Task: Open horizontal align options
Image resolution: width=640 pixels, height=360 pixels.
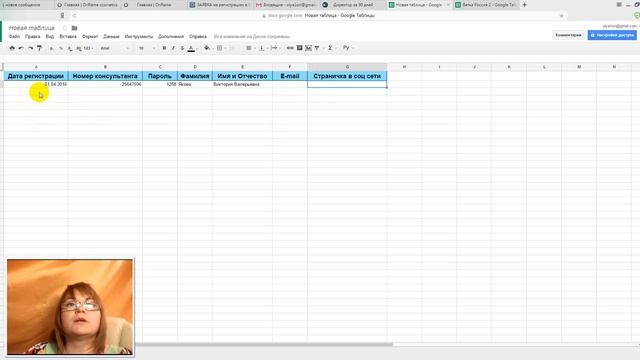Action: (x=249, y=48)
